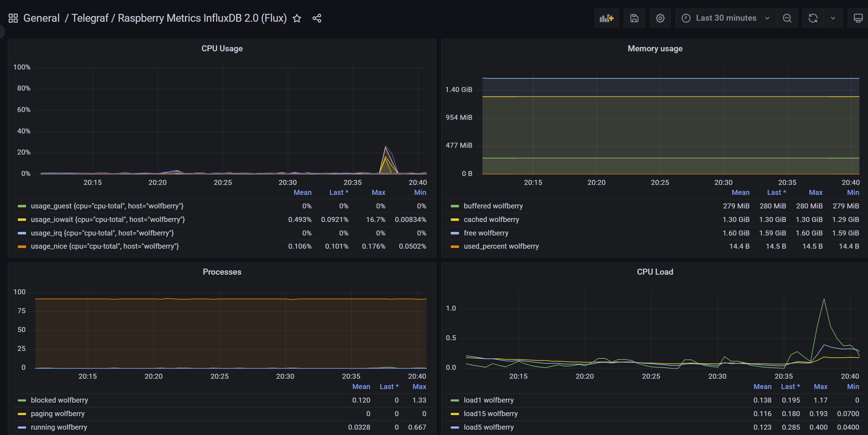This screenshot has width=868, height=435.
Task: Zoom out the time range
Action: (x=787, y=18)
